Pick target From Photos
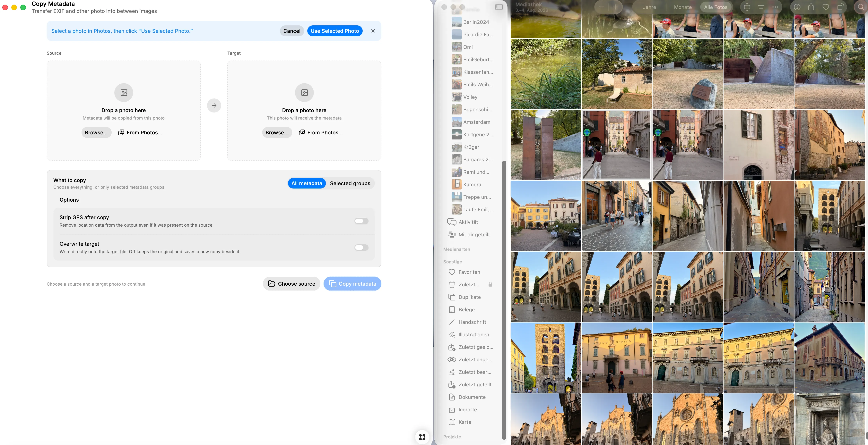Image resolution: width=868 pixels, height=445 pixels. point(321,133)
